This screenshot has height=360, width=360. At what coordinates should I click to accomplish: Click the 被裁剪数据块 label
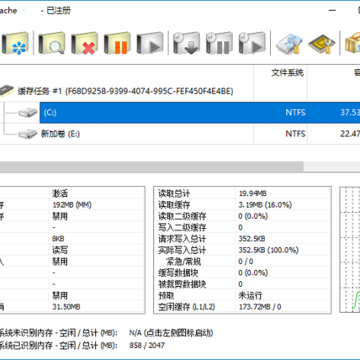click(182, 284)
